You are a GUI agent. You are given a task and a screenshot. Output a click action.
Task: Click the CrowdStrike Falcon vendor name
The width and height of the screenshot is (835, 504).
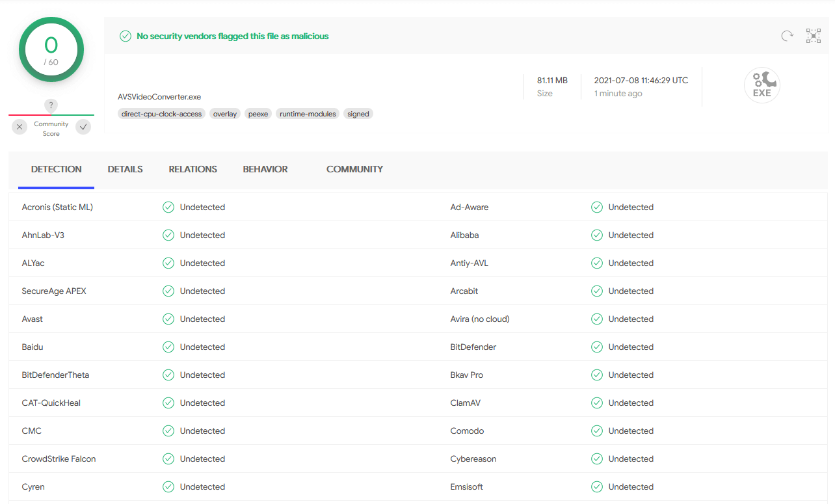[59, 459]
